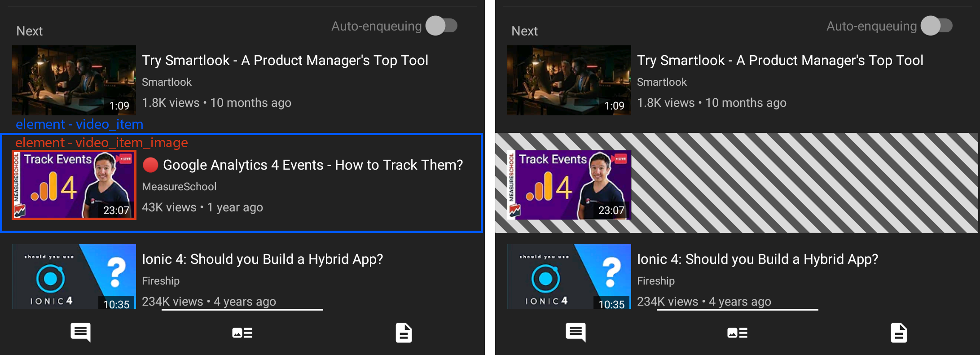Click Smartlook video thumbnail in left panel

click(x=74, y=80)
